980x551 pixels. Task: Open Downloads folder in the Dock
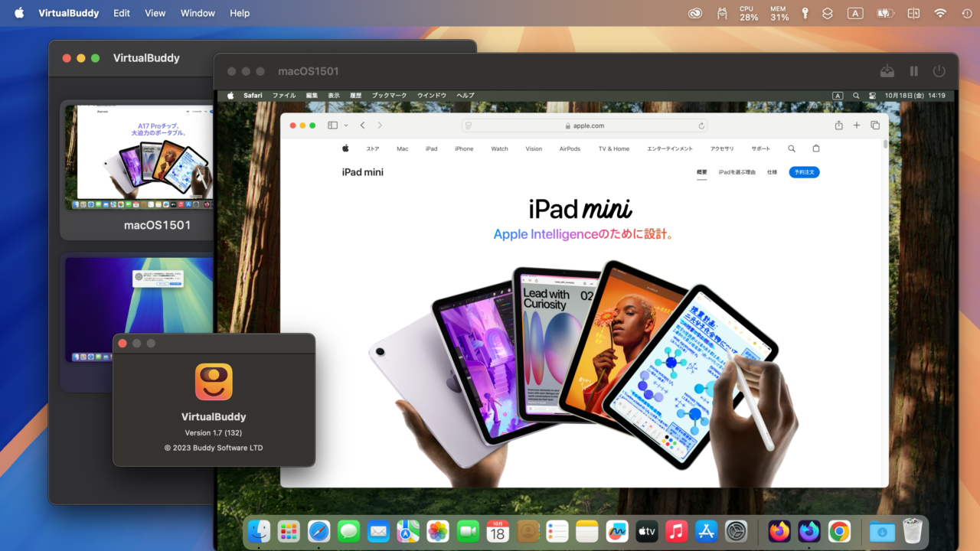(x=882, y=531)
